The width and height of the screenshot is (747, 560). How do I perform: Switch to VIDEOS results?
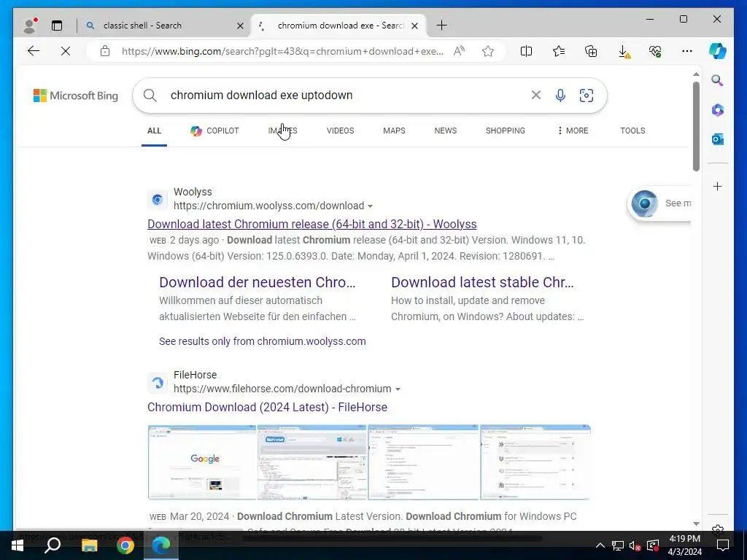[x=340, y=131]
